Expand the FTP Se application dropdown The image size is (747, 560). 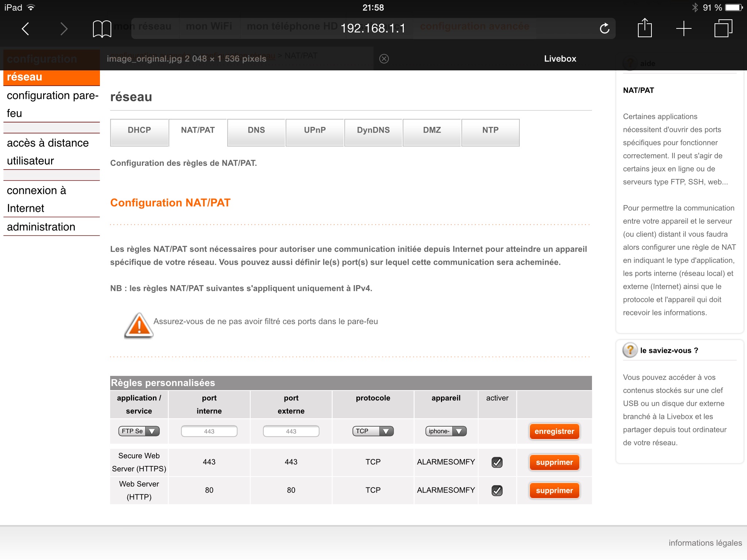(139, 431)
